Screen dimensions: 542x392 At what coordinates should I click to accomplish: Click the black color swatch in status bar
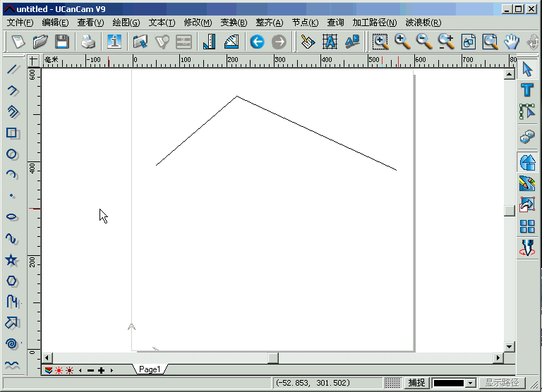pos(449,383)
